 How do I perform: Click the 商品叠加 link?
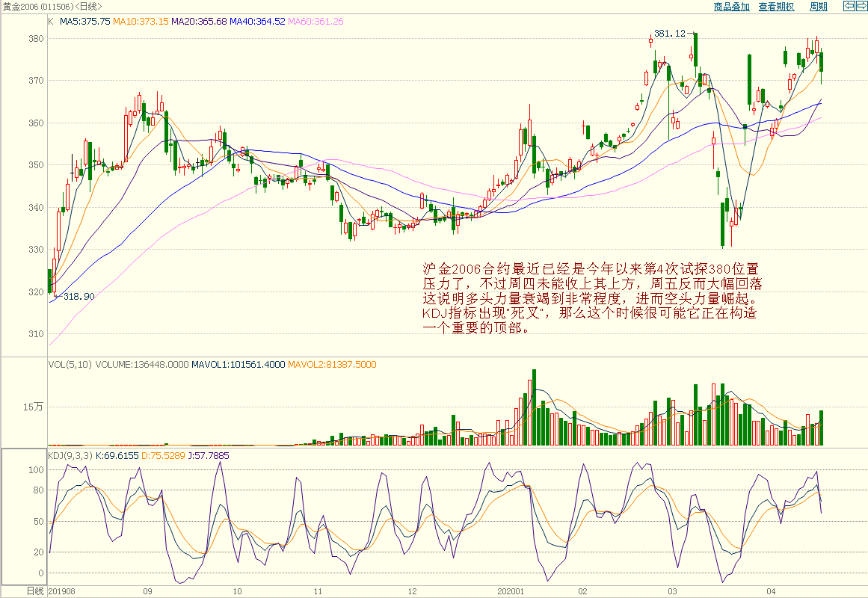click(x=731, y=7)
